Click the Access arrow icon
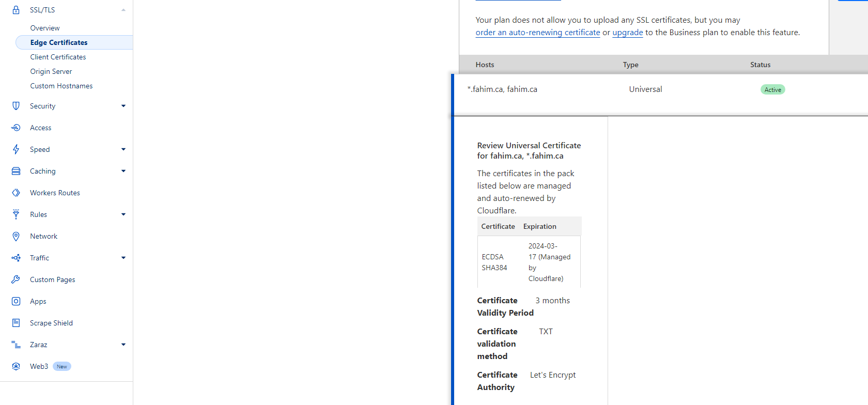Screen dimensions: 868x405 (x=16, y=128)
